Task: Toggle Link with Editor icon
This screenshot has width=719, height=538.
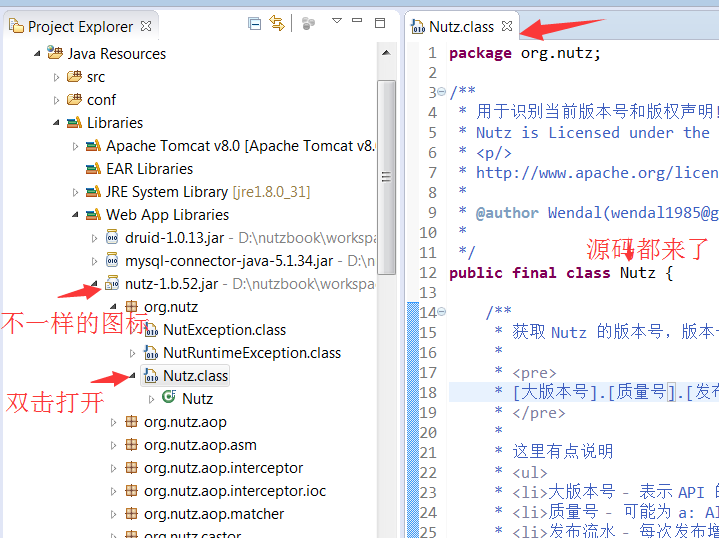Action: click(x=277, y=22)
